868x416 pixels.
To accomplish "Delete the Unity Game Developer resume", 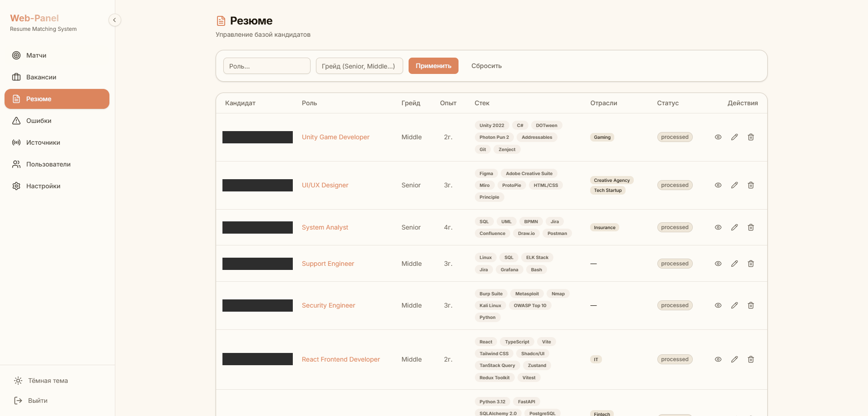I will tap(751, 137).
